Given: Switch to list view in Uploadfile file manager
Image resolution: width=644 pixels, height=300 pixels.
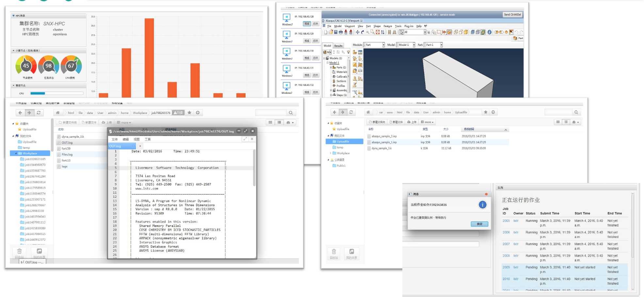Looking at the screenshot, I should (566, 122).
